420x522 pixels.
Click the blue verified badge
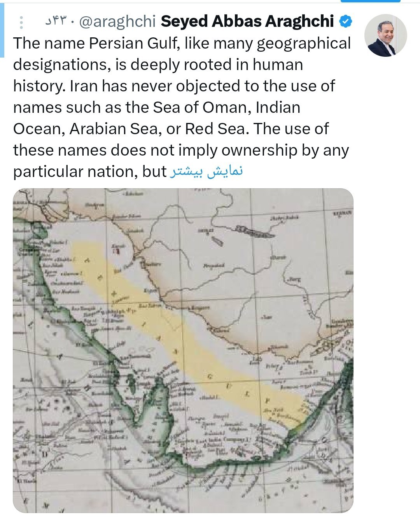coord(346,21)
